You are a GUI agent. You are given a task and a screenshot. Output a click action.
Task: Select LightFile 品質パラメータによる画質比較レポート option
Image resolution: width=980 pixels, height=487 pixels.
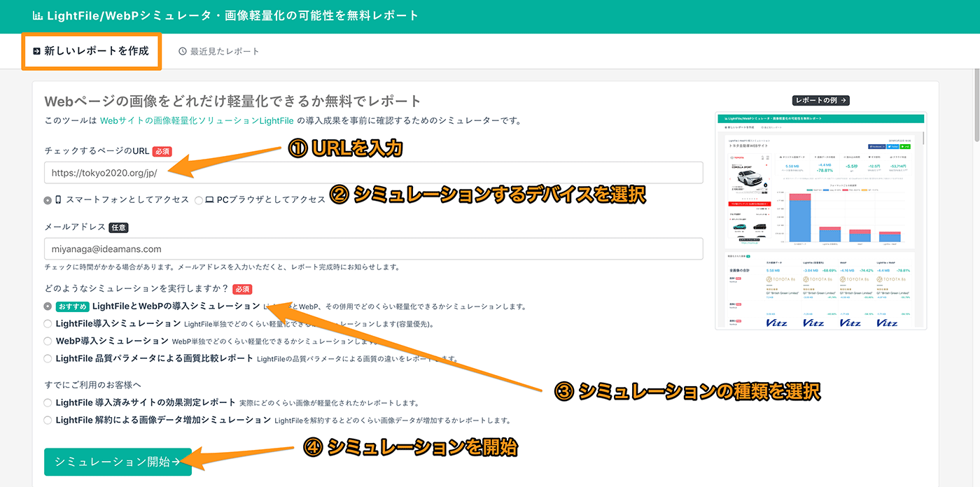pos(48,358)
